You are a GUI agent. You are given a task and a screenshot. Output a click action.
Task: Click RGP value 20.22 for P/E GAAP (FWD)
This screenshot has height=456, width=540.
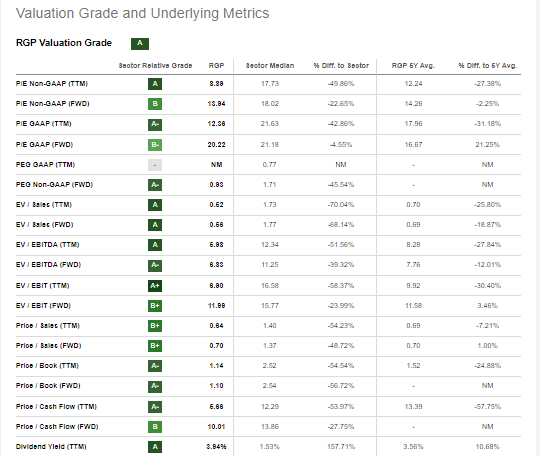[x=216, y=145]
